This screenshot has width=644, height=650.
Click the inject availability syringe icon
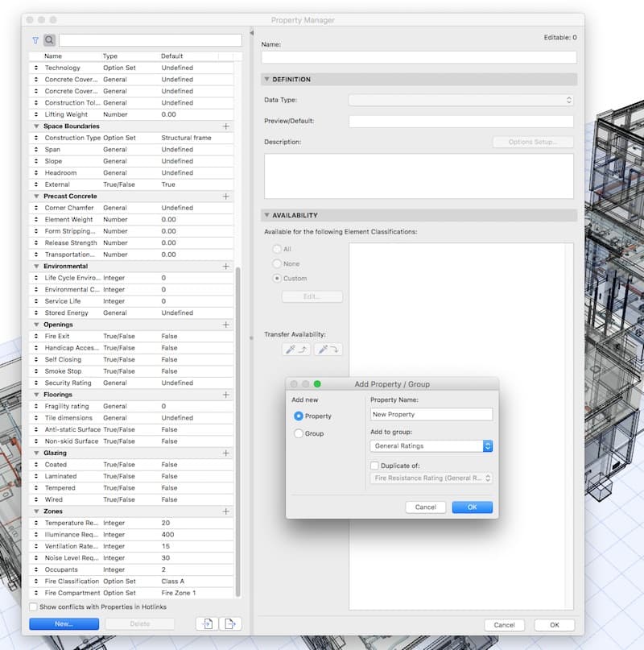(328, 350)
